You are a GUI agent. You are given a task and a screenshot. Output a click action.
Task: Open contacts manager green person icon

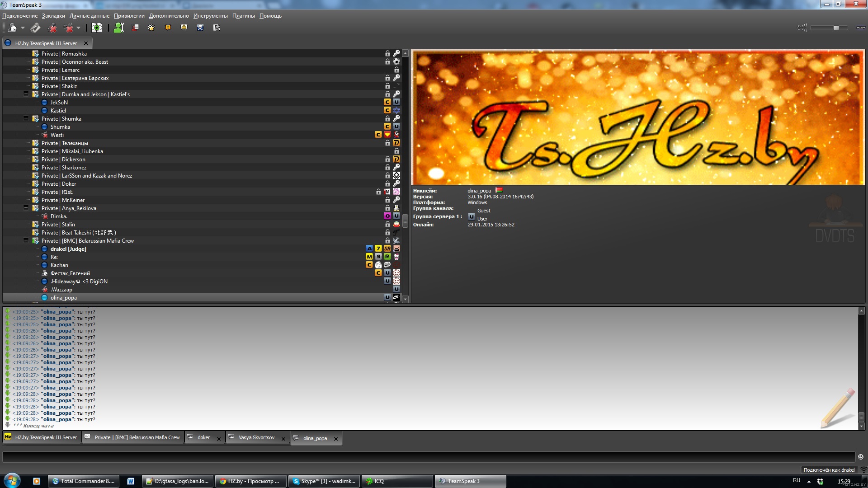coord(119,28)
